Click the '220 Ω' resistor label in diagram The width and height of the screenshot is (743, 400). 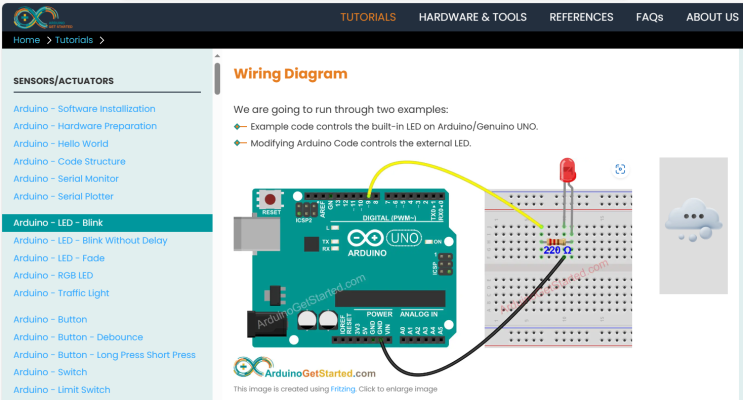557,250
